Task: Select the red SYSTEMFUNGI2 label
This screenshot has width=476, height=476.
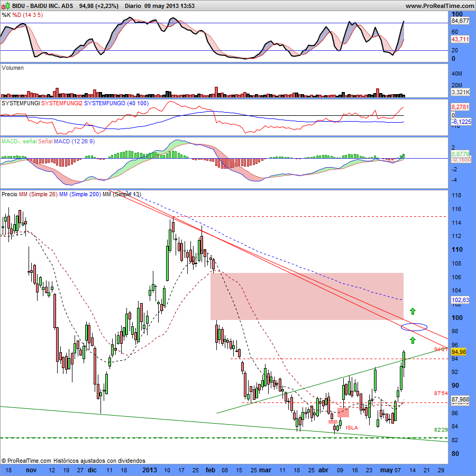Action: (62, 103)
